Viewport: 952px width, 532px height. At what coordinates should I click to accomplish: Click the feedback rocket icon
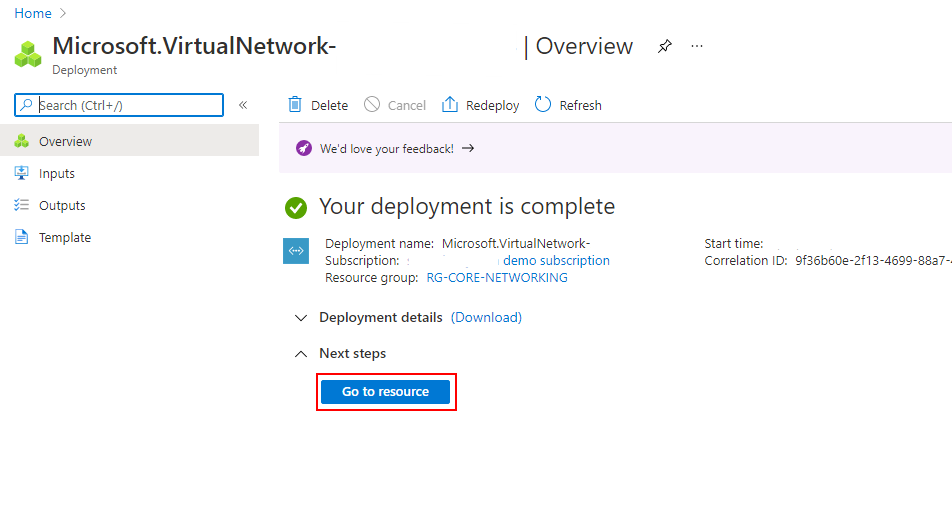point(304,148)
